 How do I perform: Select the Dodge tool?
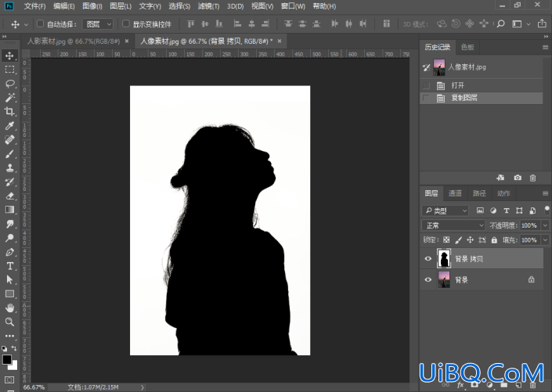pos(9,238)
